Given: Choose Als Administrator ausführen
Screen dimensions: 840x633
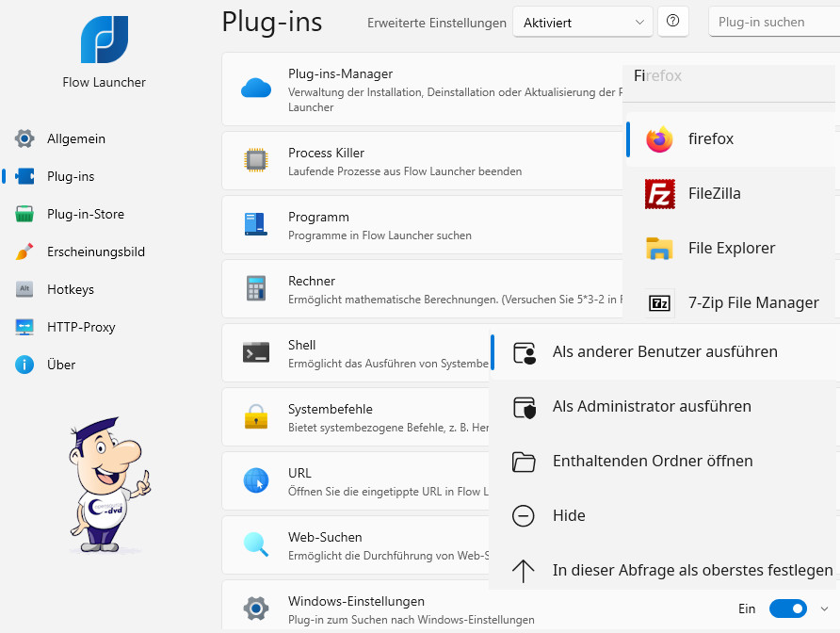Looking at the screenshot, I should click(652, 407).
